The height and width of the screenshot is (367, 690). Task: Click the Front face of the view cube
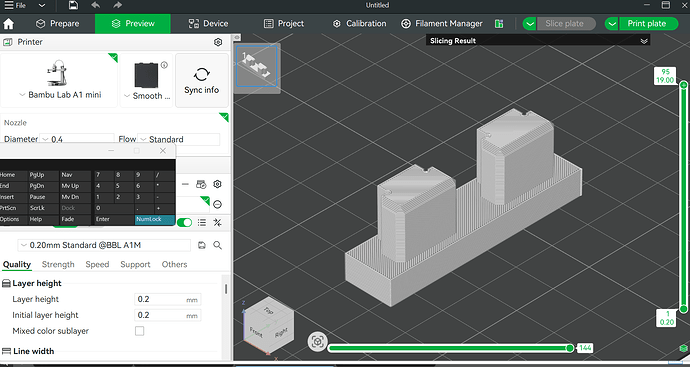256,332
